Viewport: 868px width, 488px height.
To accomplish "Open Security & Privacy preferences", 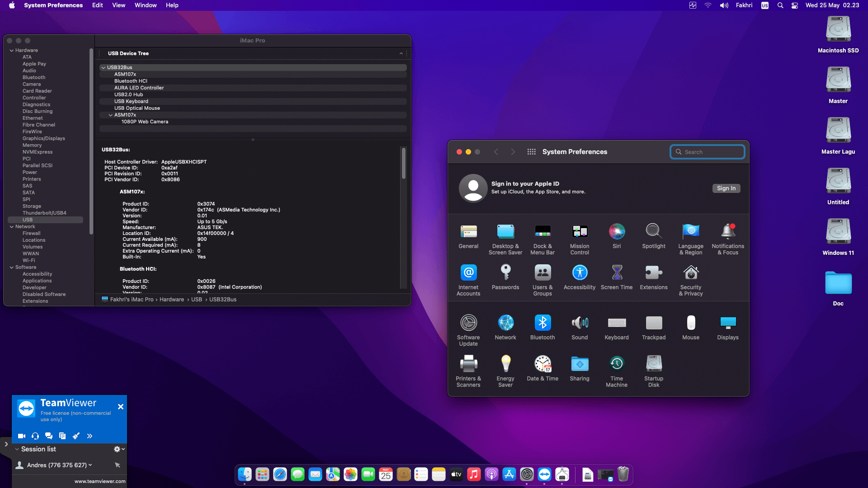I will click(x=691, y=281).
